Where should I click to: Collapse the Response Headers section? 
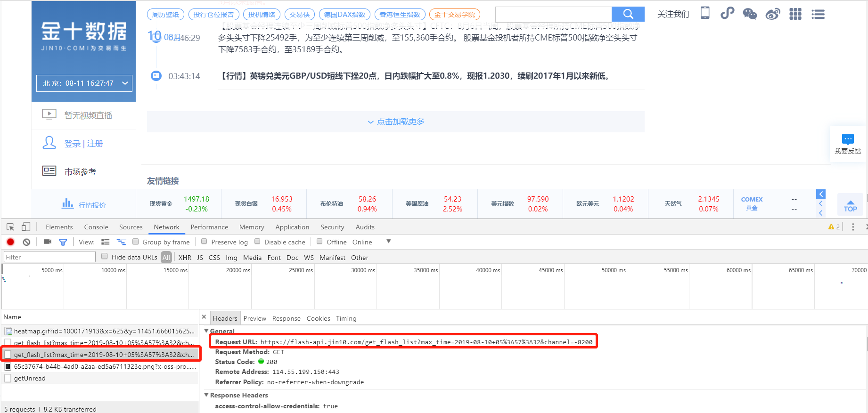206,395
